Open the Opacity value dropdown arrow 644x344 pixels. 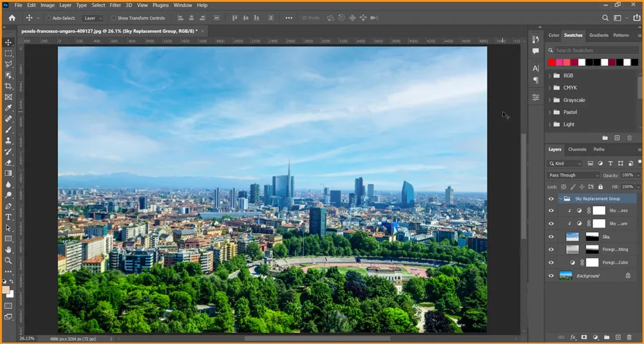(638, 175)
